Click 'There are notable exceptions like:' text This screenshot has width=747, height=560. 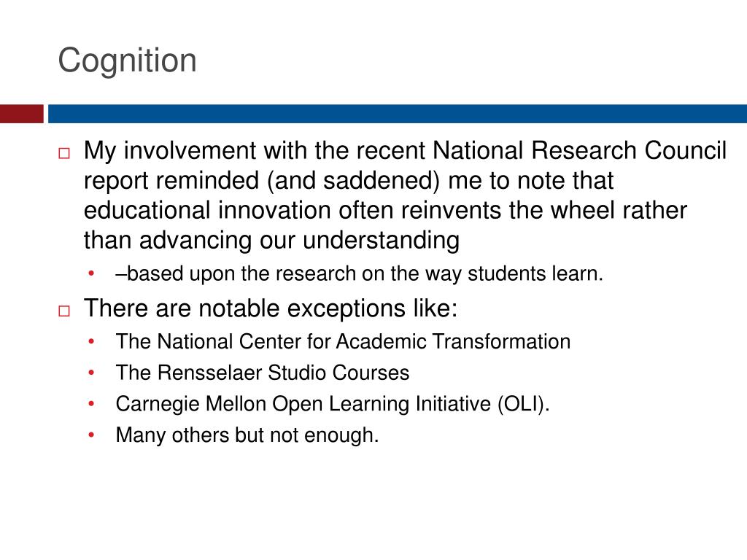(271, 308)
